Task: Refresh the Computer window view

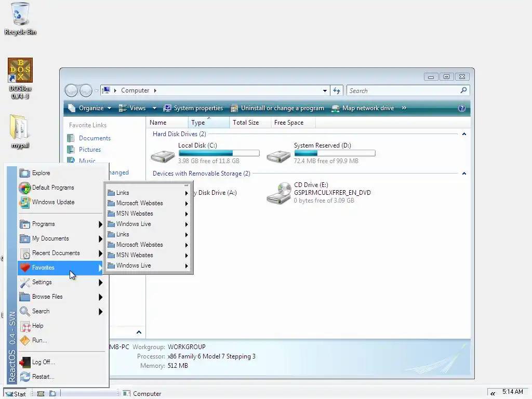Action: click(x=336, y=90)
